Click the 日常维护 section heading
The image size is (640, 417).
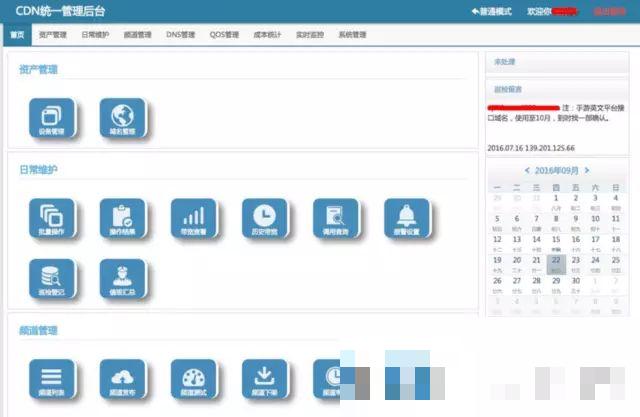click(x=38, y=169)
